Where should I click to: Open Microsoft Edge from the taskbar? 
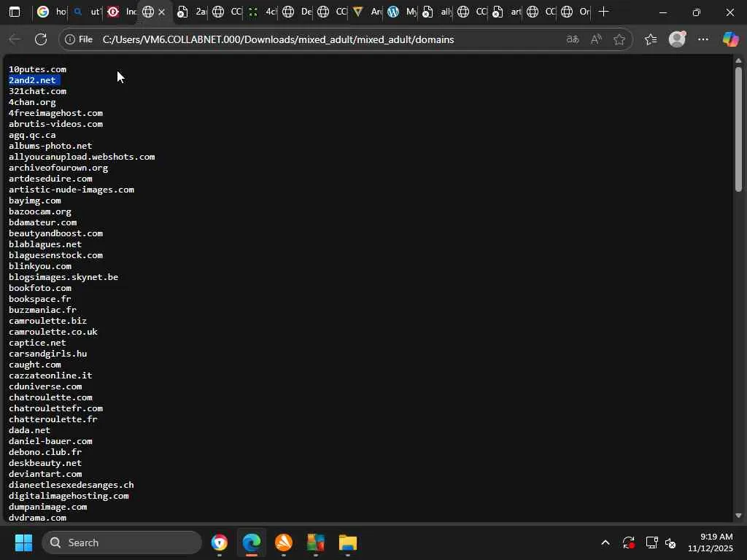(x=252, y=542)
